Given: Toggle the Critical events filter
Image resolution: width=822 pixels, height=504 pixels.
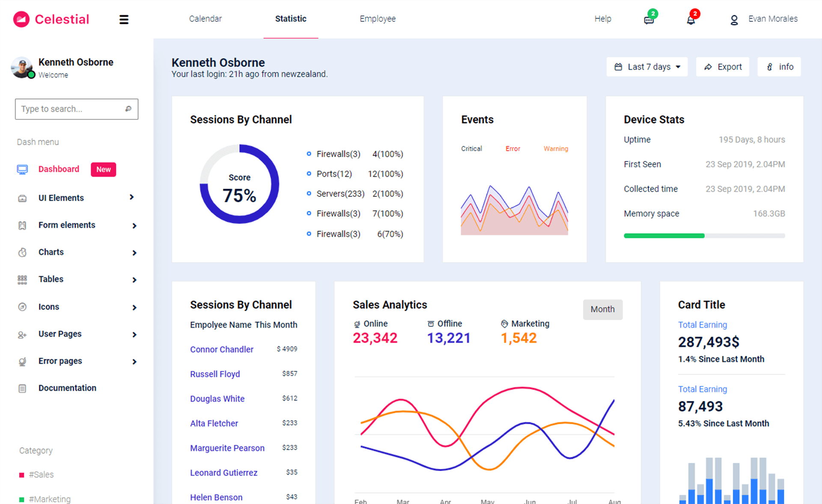Looking at the screenshot, I should (472, 148).
